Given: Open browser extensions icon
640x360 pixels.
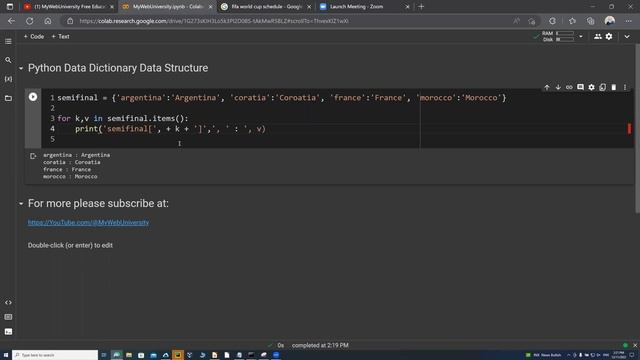Looking at the screenshot, I should pos(552,21).
